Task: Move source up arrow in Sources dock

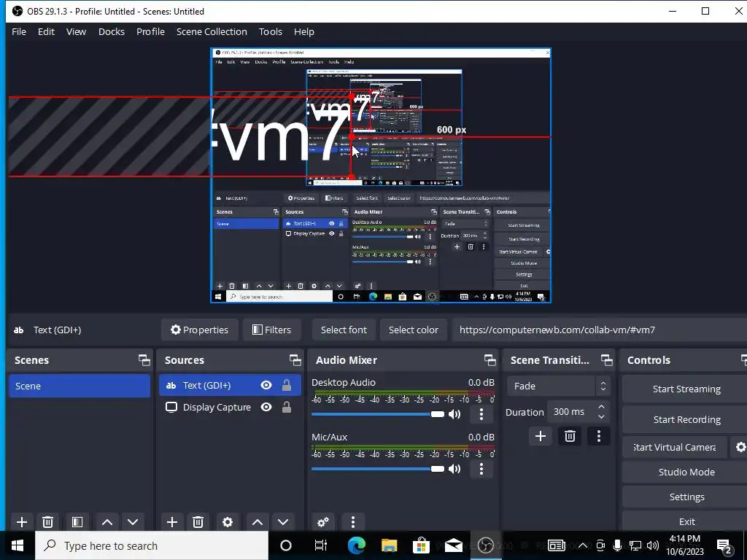Action: click(x=258, y=522)
